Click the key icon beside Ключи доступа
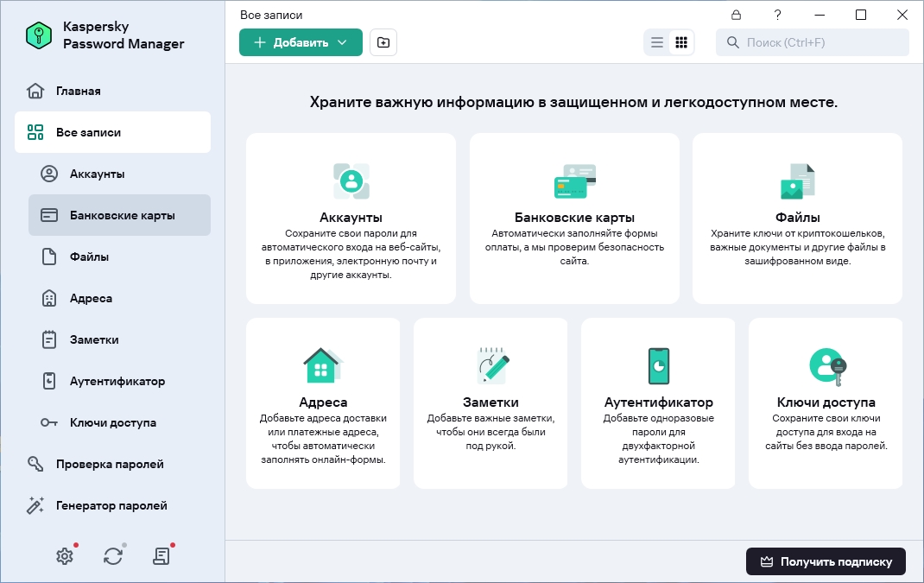 [49, 422]
